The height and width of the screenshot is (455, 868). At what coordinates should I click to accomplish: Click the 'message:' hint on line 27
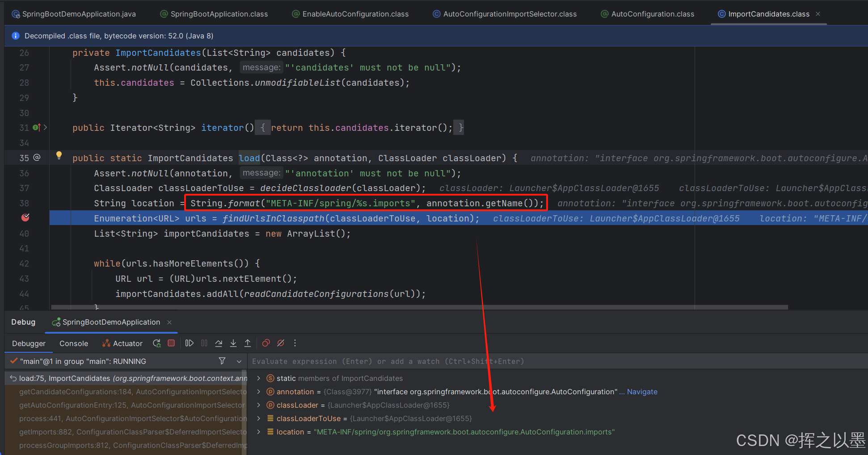pos(261,67)
